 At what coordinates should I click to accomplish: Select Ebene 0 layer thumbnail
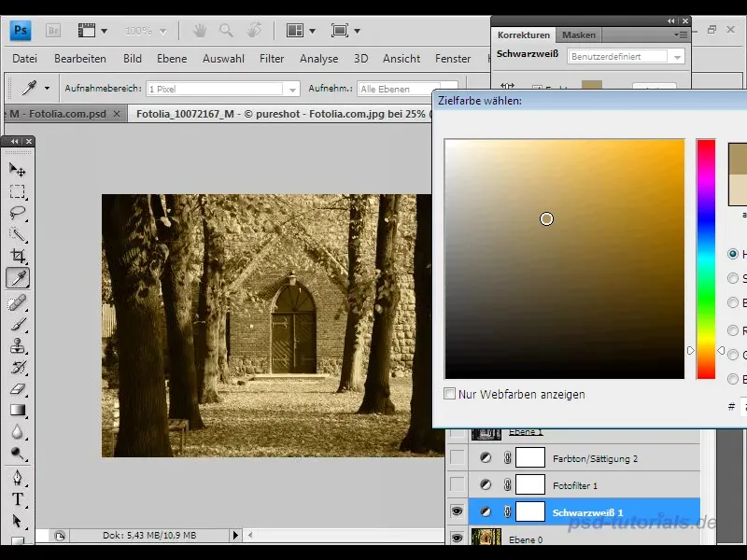pos(486,538)
